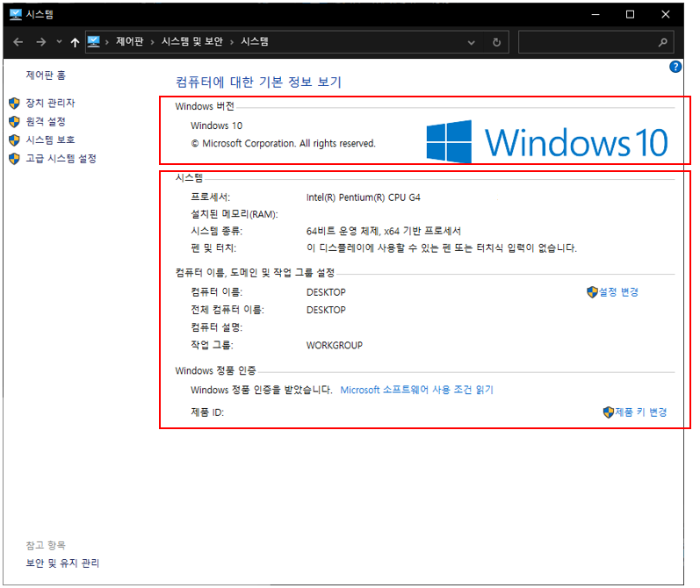
Task: Select 제어판 in the breadcrumb path
Action: [x=130, y=41]
